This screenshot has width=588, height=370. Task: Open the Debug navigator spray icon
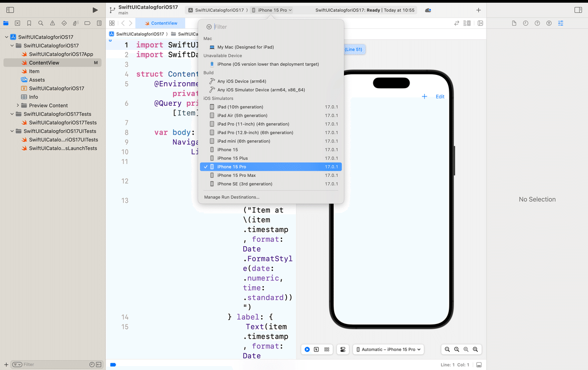[76, 23]
